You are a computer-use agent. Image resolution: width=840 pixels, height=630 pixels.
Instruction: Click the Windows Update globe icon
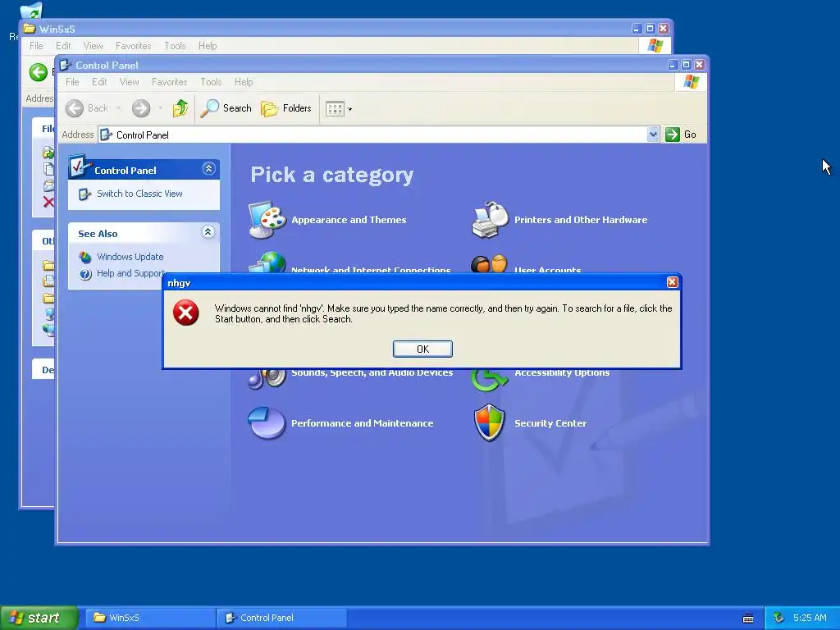point(85,257)
